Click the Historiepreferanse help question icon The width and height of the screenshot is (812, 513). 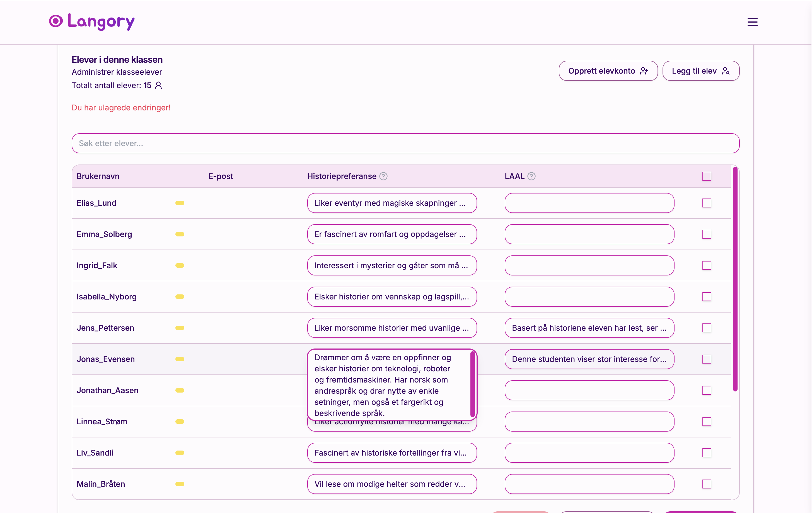coord(383,176)
